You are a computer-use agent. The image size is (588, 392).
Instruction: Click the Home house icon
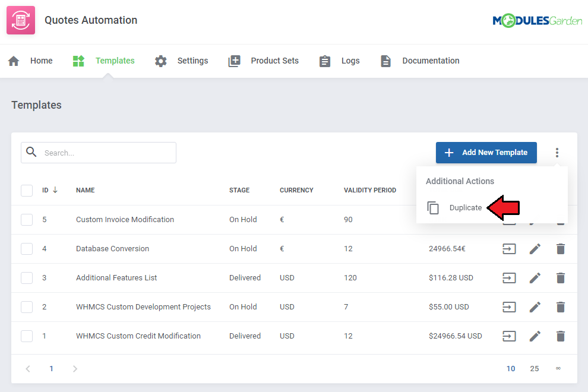(x=14, y=61)
